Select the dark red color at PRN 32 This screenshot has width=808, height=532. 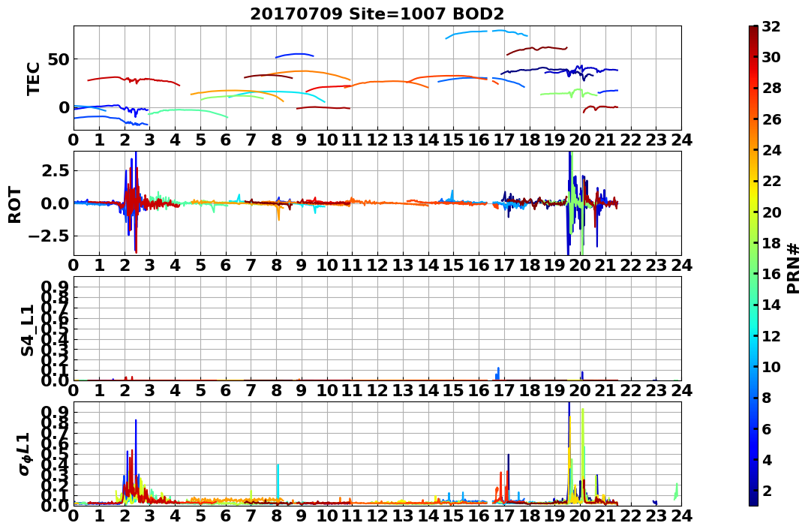(x=753, y=29)
